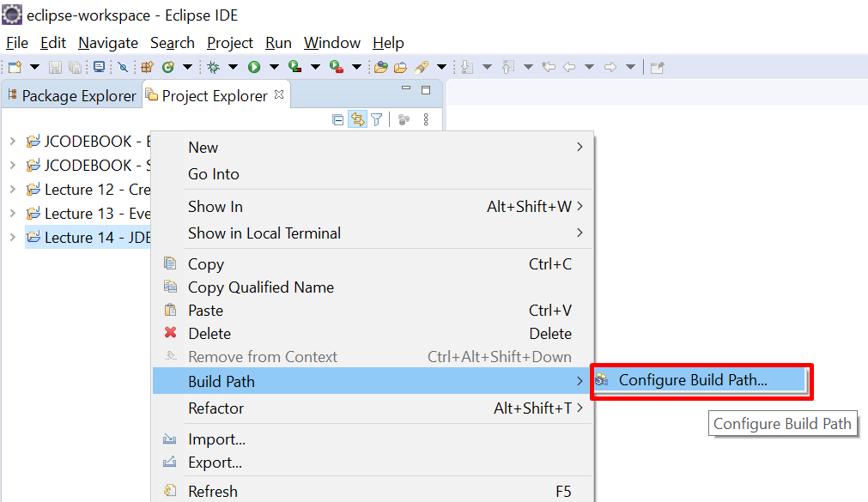Open the Run dropdown arrow
Viewport: 868px width, 502px height.
274,68
